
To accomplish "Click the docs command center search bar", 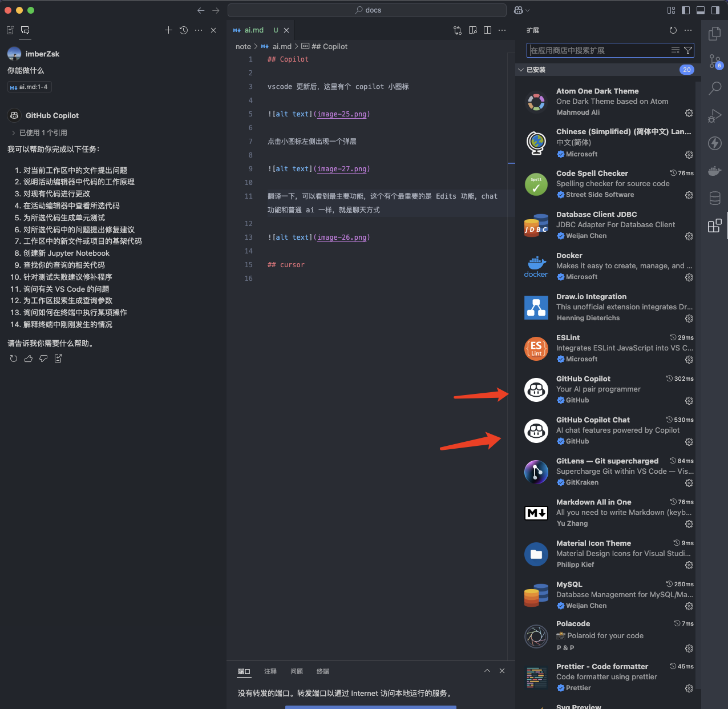I will [367, 10].
